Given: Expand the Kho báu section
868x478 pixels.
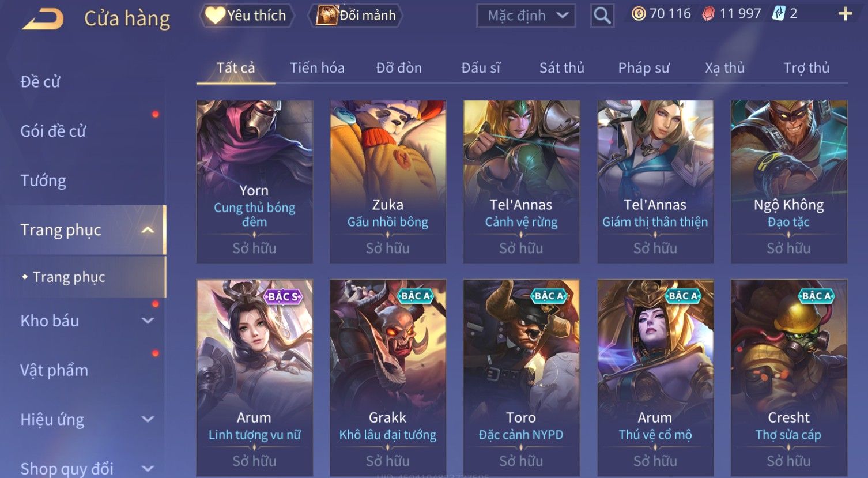Looking at the screenshot, I should click(148, 321).
